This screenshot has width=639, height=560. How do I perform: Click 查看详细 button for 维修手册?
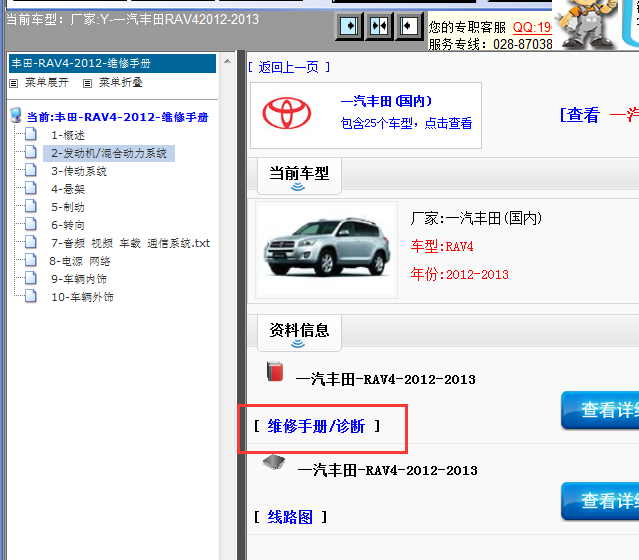[x=600, y=410]
